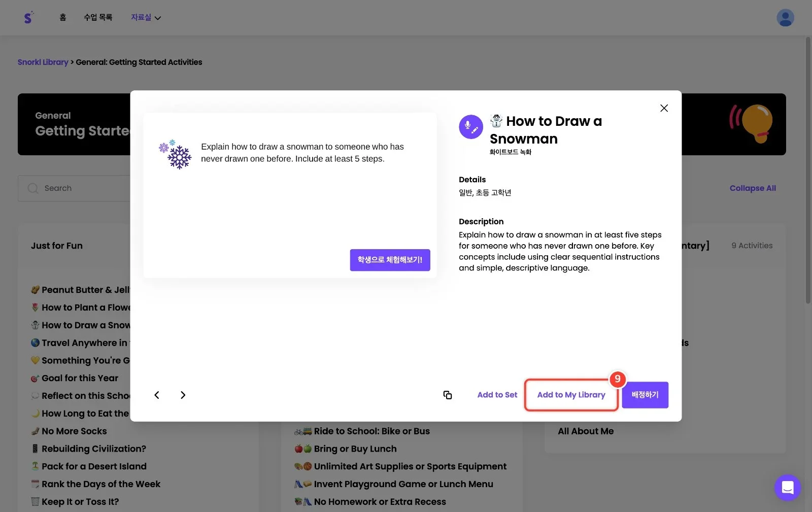Click Collapse All sections
The image size is (812, 512).
coord(753,188)
